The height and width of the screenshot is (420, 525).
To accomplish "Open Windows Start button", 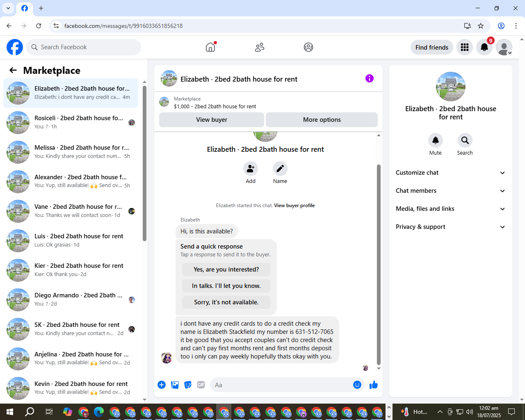I will tap(10, 412).
